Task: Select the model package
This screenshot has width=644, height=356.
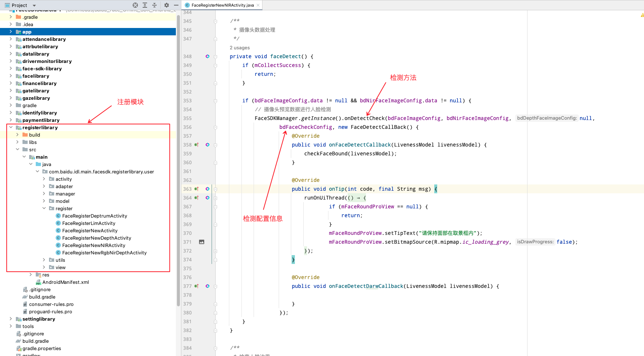Action: click(x=62, y=201)
